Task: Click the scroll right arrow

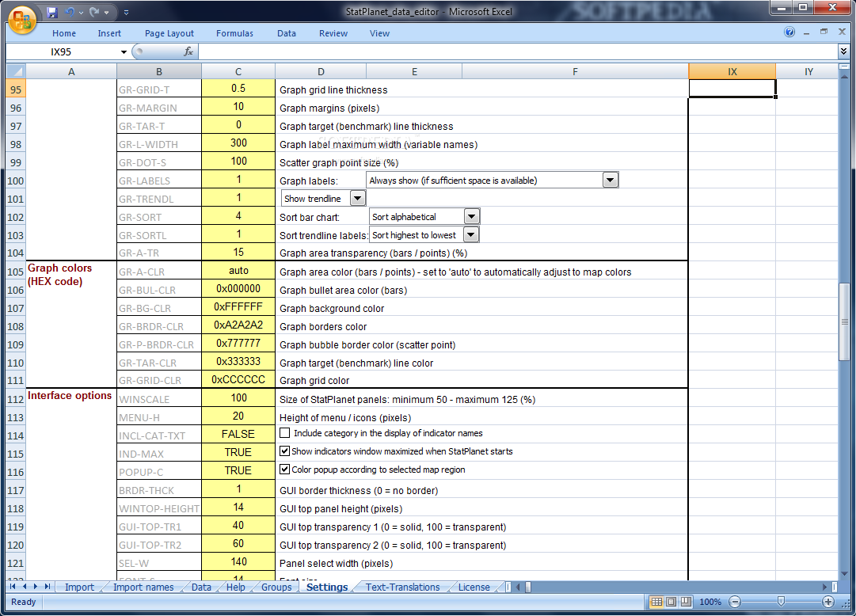Action: (825, 587)
